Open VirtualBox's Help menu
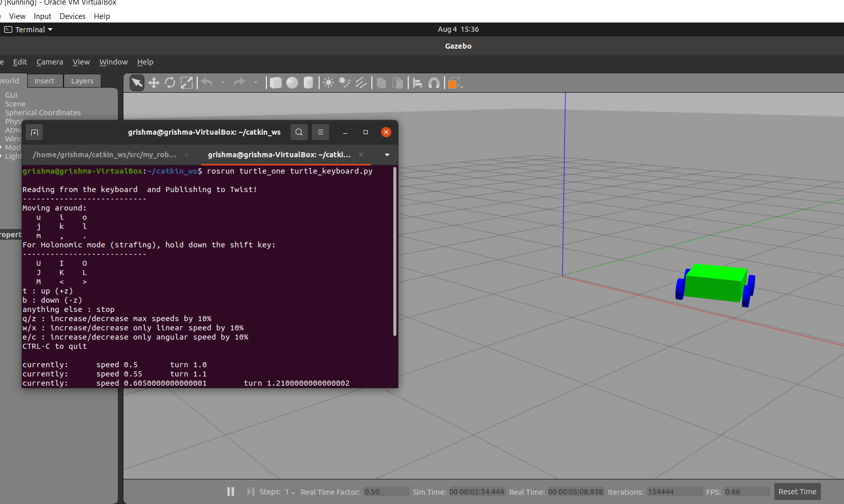 [102, 16]
